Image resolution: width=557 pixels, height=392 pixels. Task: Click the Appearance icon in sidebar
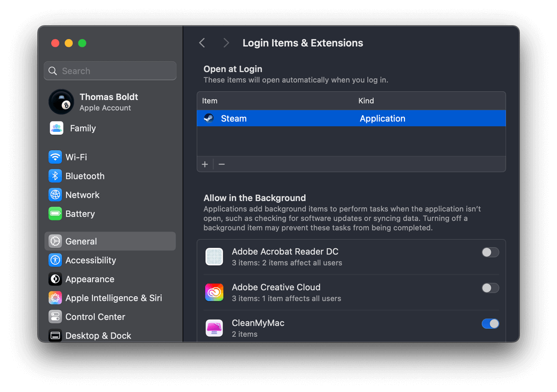[x=55, y=279]
